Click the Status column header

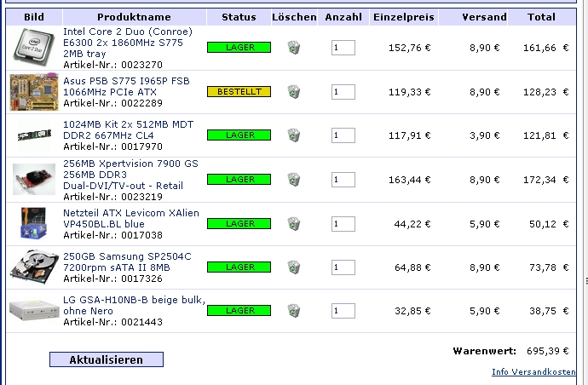pyautogui.click(x=239, y=17)
